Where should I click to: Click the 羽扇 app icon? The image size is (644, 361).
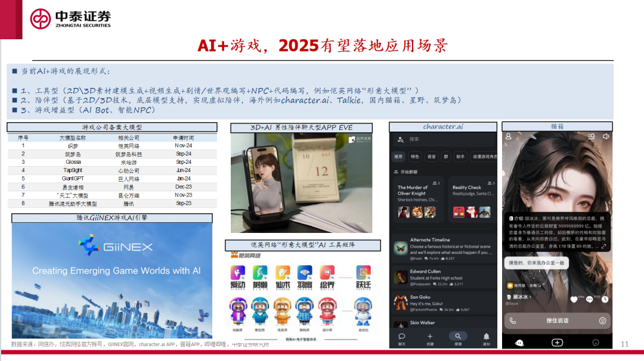pyautogui.click(x=305, y=272)
